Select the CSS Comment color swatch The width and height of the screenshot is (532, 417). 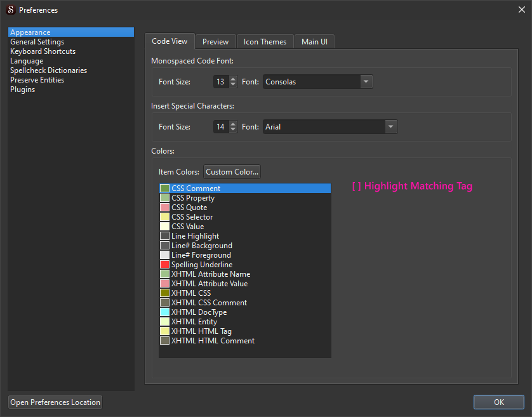coord(164,189)
